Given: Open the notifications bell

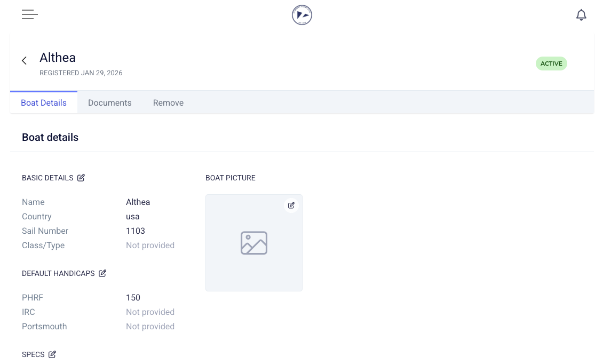Looking at the screenshot, I should [x=581, y=15].
